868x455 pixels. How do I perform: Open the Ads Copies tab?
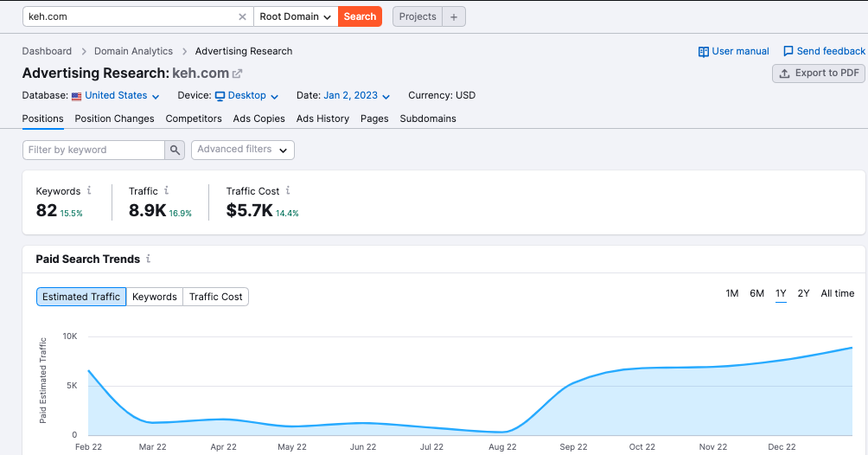tap(259, 119)
